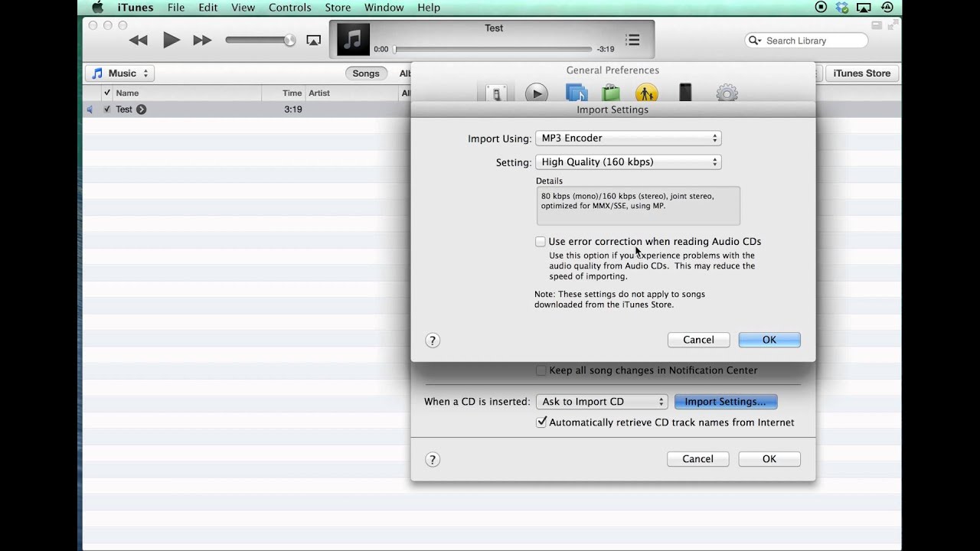Image resolution: width=980 pixels, height=551 pixels.
Task: Open the Advanced preferences gear icon
Action: click(x=727, y=93)
